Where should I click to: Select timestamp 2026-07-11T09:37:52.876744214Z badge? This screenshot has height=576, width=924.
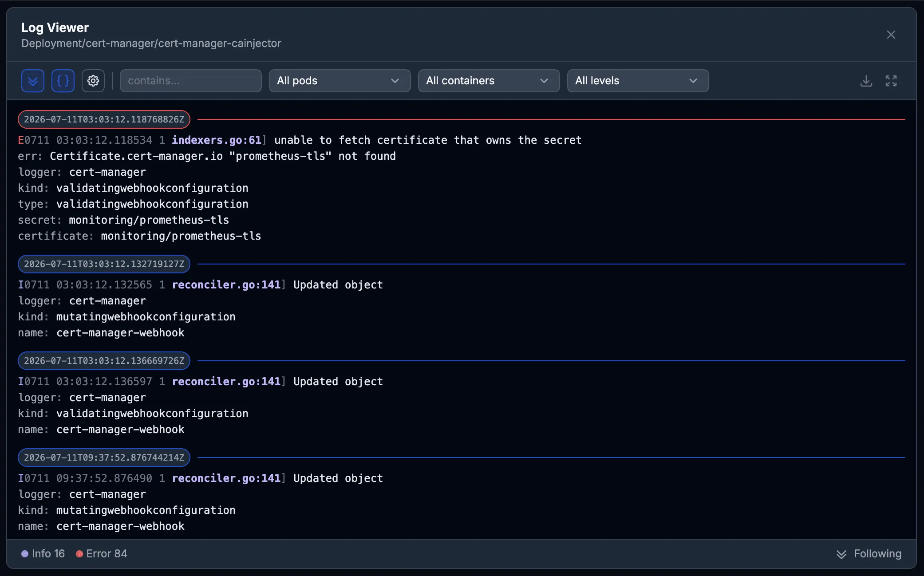pyautogui.click(x=104, y=458)
